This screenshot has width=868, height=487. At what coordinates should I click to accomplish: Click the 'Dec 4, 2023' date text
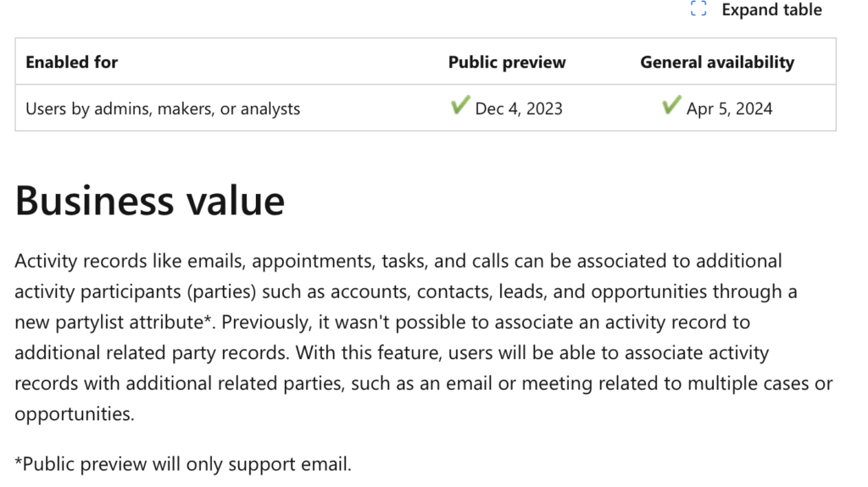tap(519, 108)
